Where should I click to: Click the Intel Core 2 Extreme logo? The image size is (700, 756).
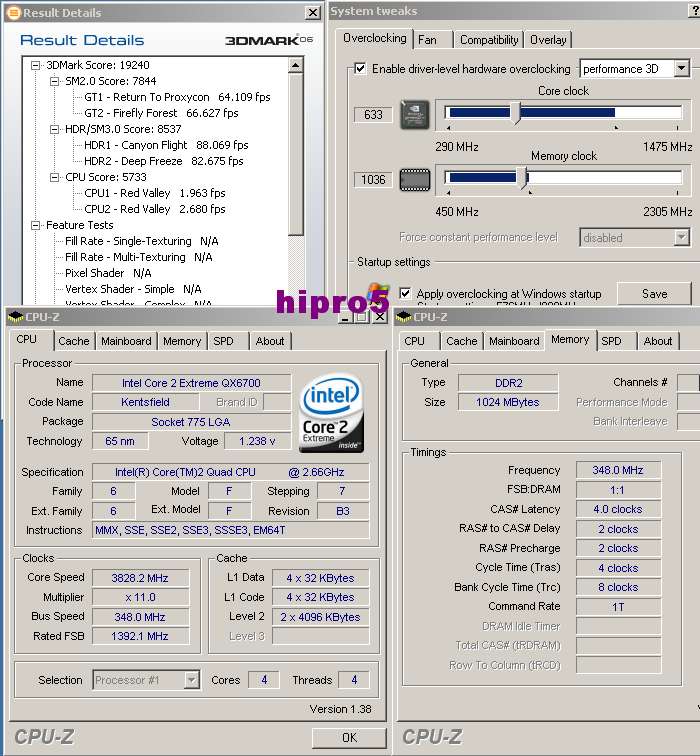click(332, 413)
